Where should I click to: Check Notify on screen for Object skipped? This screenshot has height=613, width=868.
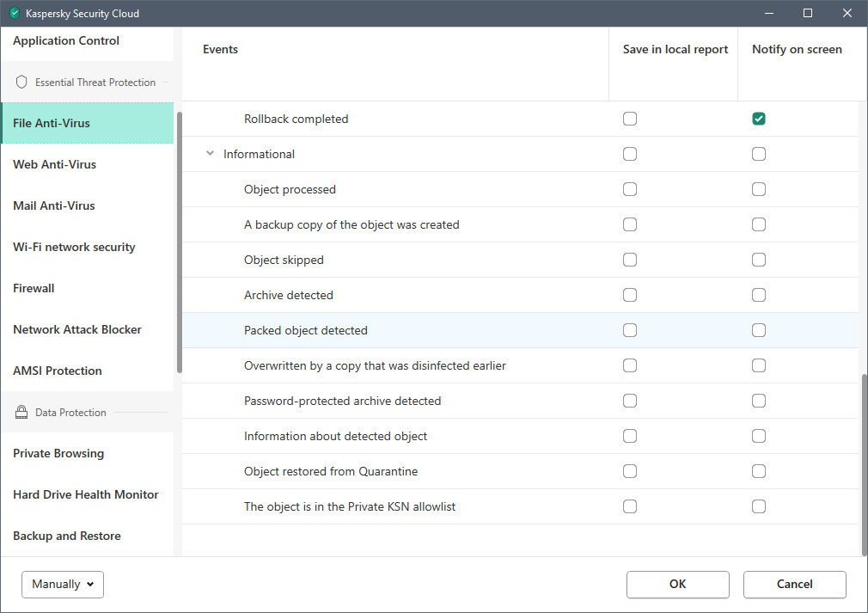pyautogui.click(x=759, y=260)
